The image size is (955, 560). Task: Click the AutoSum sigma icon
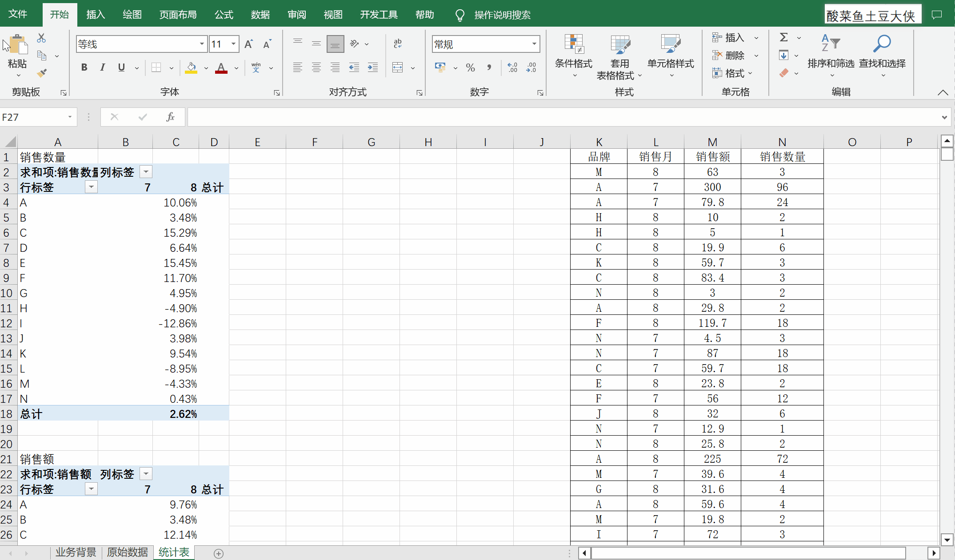[784, 37]
